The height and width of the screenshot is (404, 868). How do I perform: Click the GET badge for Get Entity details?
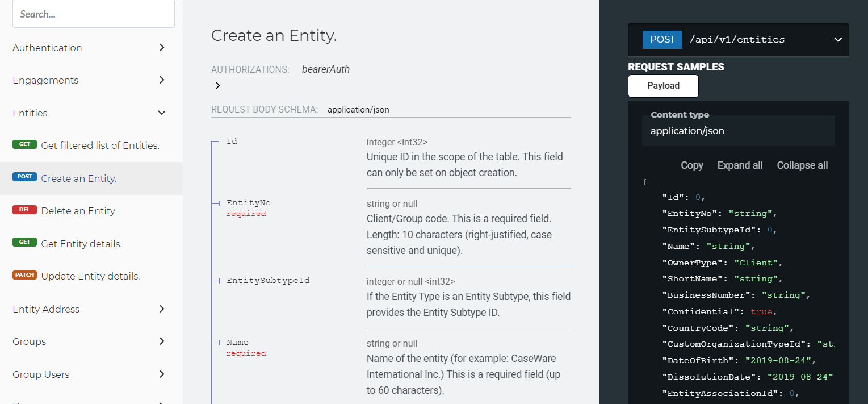coord(24,243)
